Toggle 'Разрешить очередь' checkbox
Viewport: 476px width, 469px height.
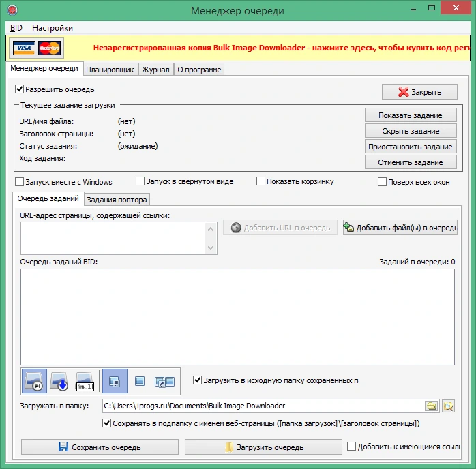point(19,89)
